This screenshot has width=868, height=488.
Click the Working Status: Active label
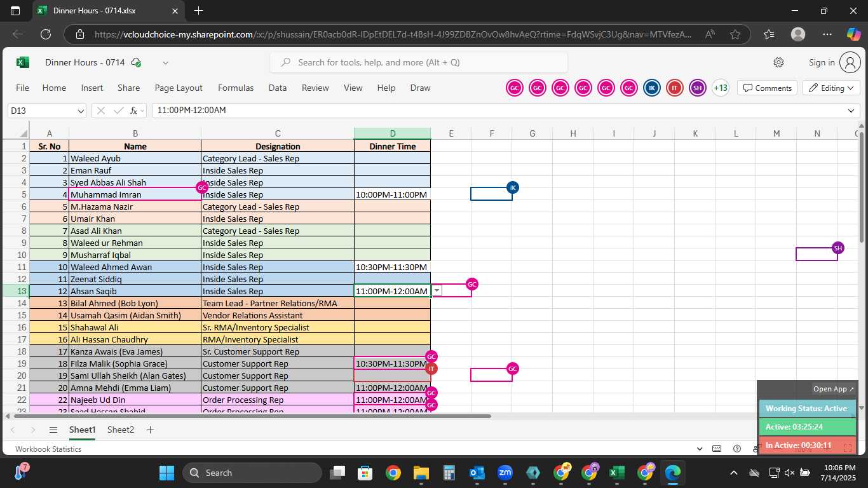click(807, 409)
